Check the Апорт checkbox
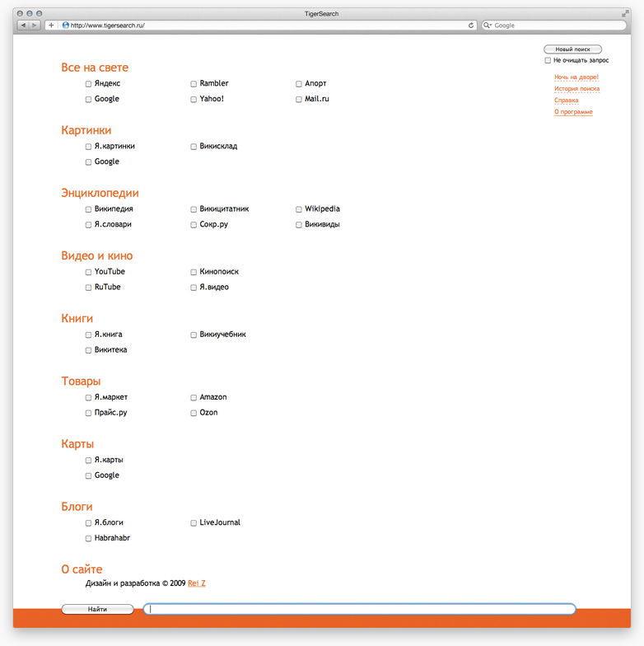 [298, 84]
